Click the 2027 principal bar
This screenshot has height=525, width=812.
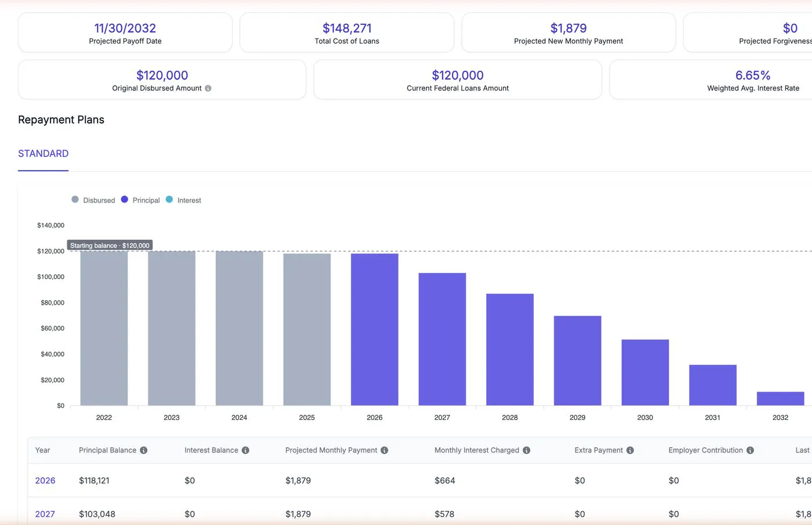tap(443, 339)
